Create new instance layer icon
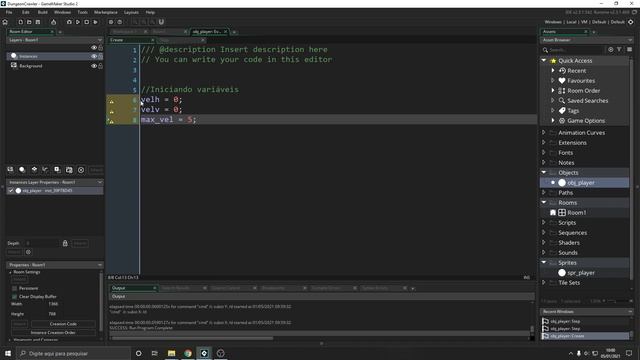 [22, 169]
